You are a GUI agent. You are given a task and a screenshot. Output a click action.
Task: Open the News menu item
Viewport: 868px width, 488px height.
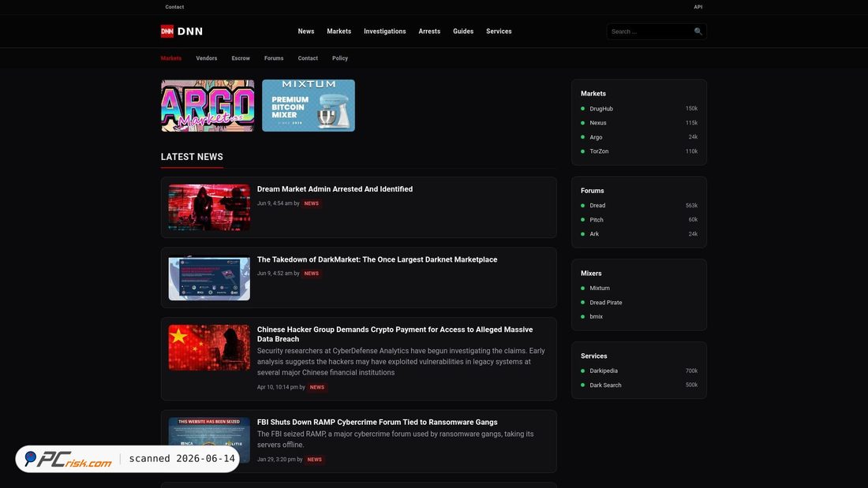pyautogui.click(x=306, y=32)
